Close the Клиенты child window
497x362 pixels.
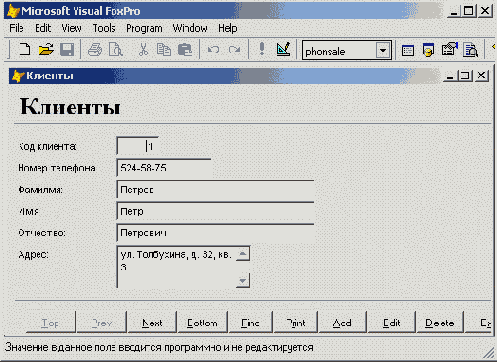pos(481,76)
